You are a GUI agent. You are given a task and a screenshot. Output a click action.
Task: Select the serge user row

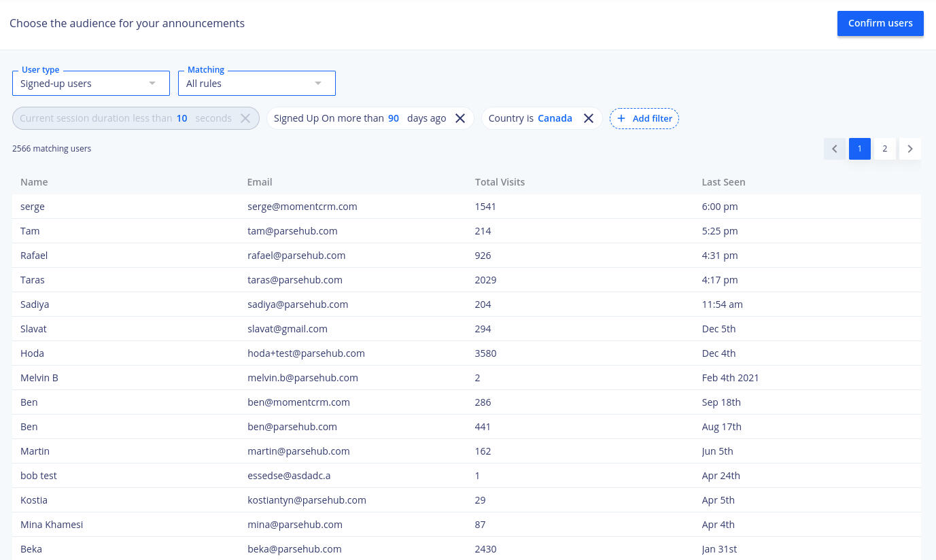[x=33, y=207]
